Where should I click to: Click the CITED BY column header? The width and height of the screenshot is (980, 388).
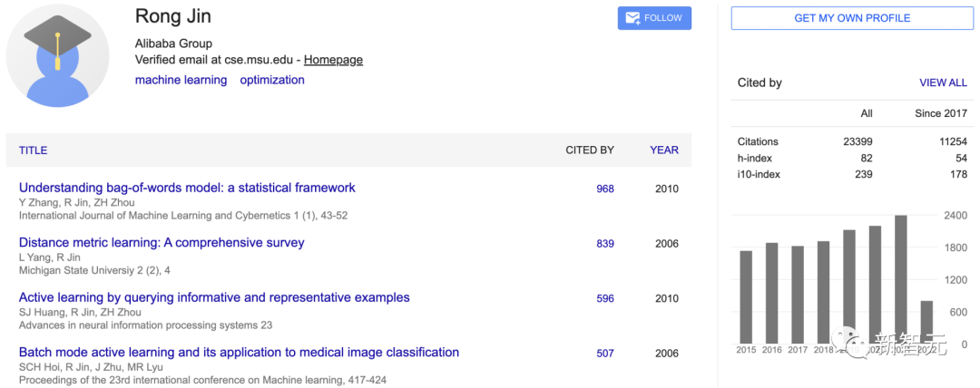[590, 150]
